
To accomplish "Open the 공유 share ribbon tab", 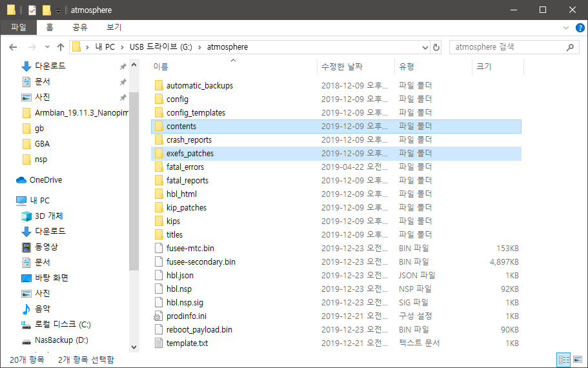I will 80,27.
